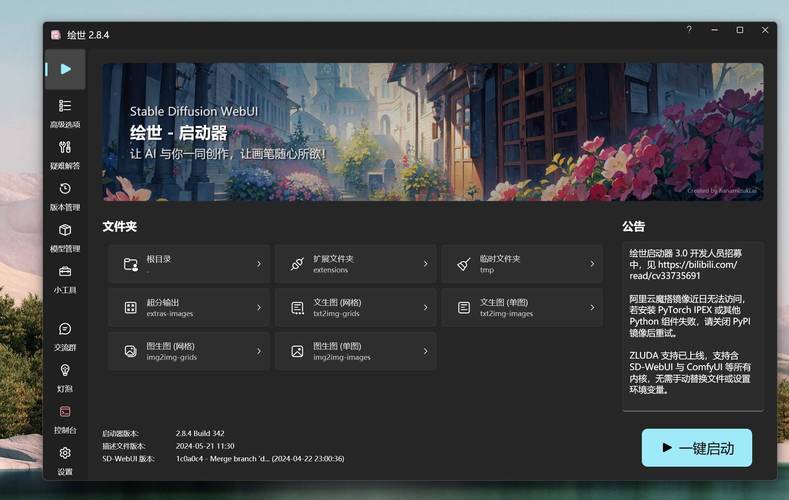Click the 临时文件夹 broom icon

point(464,264)
